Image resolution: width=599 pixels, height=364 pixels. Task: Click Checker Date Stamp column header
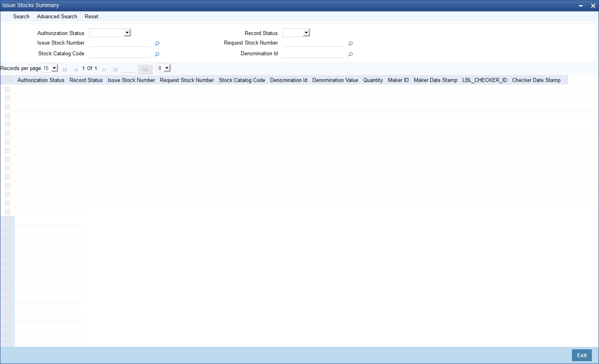[x=537, y=80]
